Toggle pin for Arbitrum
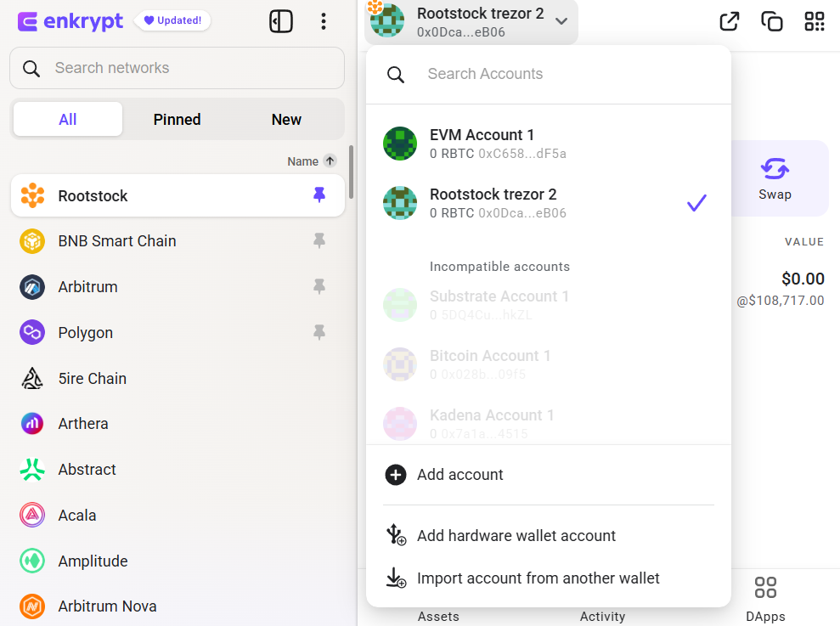This screenshot has width=840, height=626. 319,287
